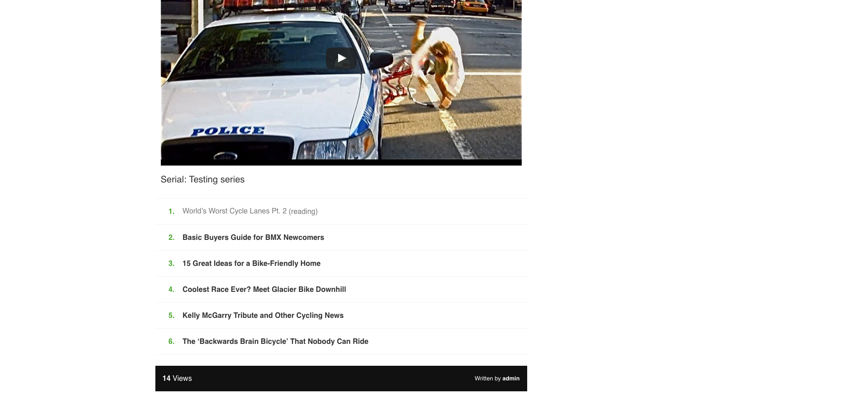
Task: Play the police car video
Action: click(x=341, y=58)
